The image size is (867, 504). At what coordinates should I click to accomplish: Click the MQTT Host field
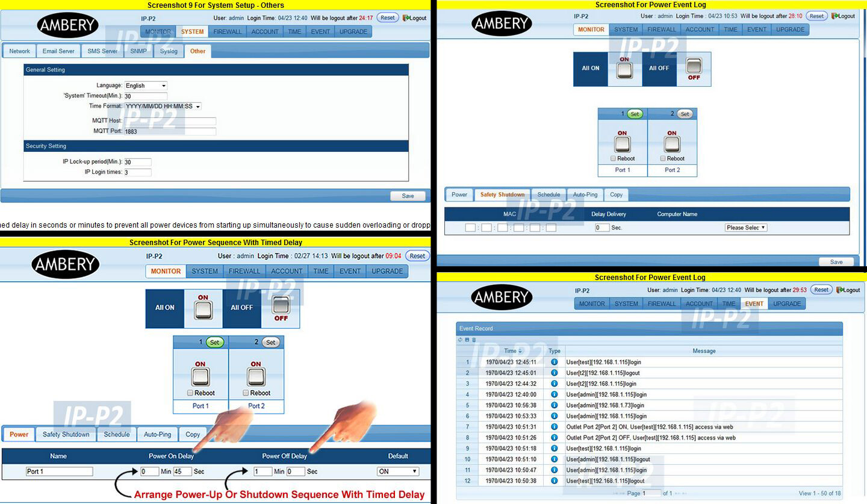coord(170,121)
